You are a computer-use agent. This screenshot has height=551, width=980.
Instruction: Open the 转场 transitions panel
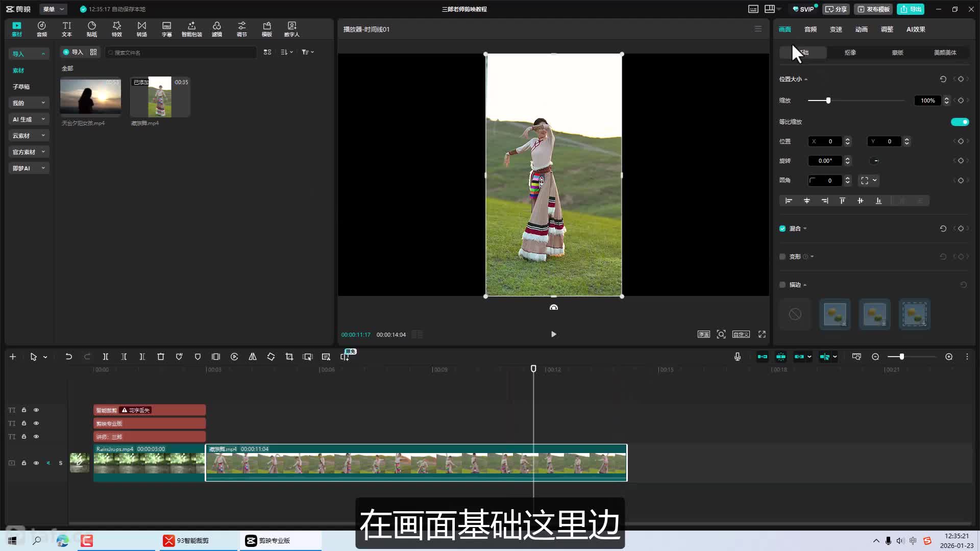141,29
